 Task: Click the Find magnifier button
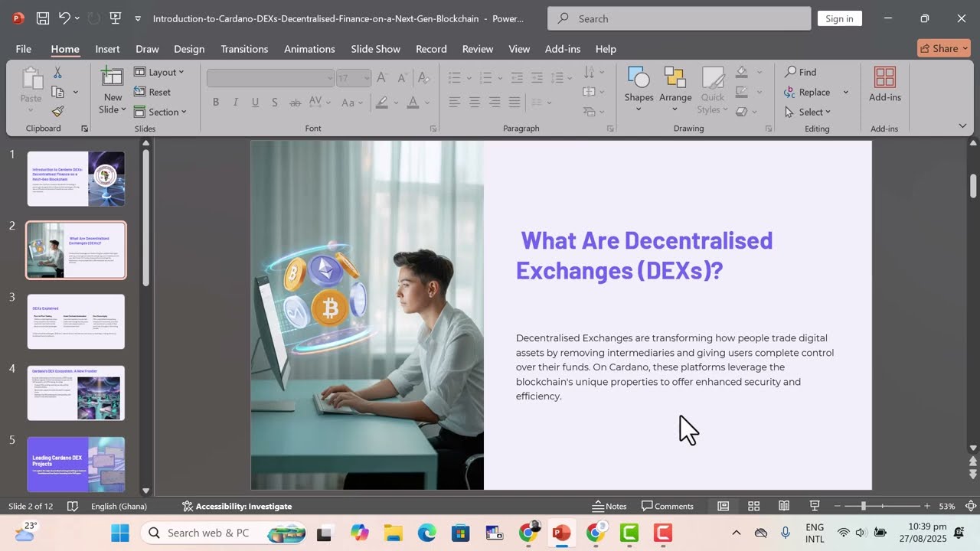[801, 72]
